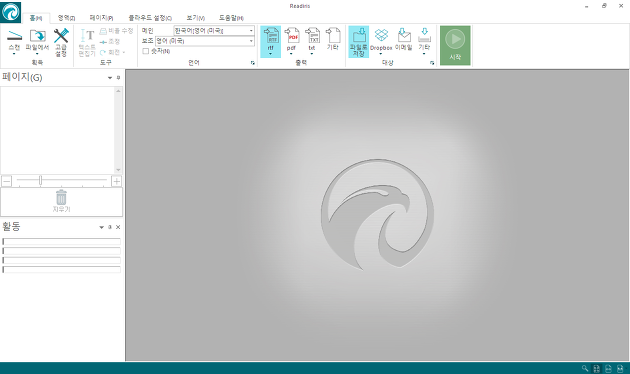Select 기타 other destination with blue arrow

pyautogui.click(x=424, y=35)
